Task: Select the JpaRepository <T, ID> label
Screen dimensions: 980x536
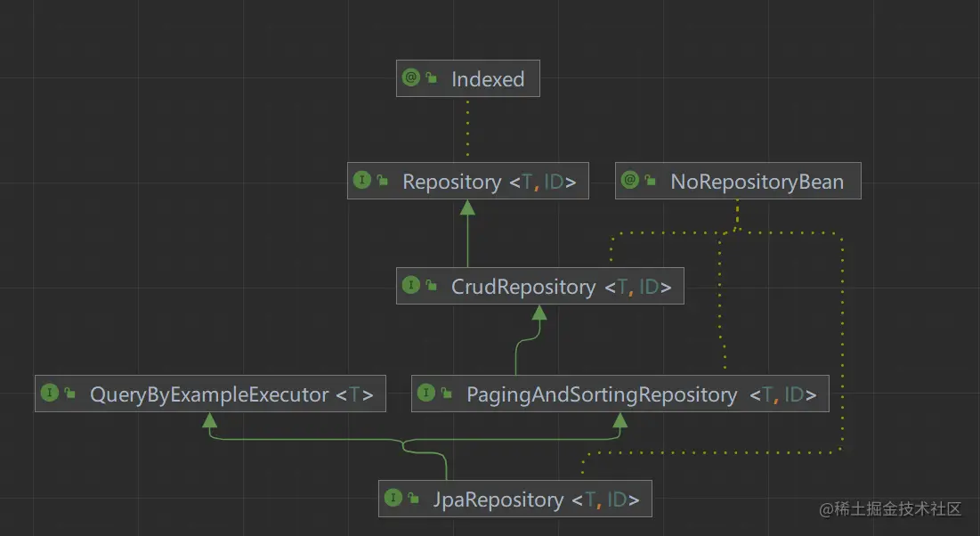Action: click(536, 499)
